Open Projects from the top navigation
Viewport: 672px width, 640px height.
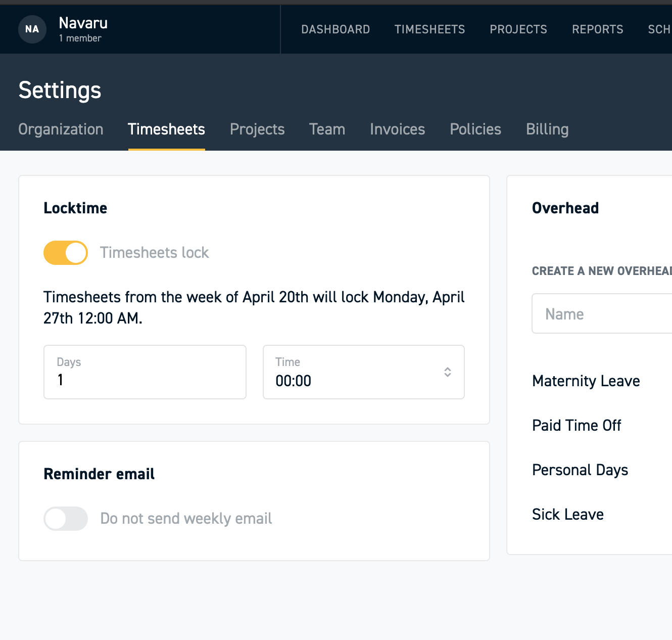pos(518,29)
